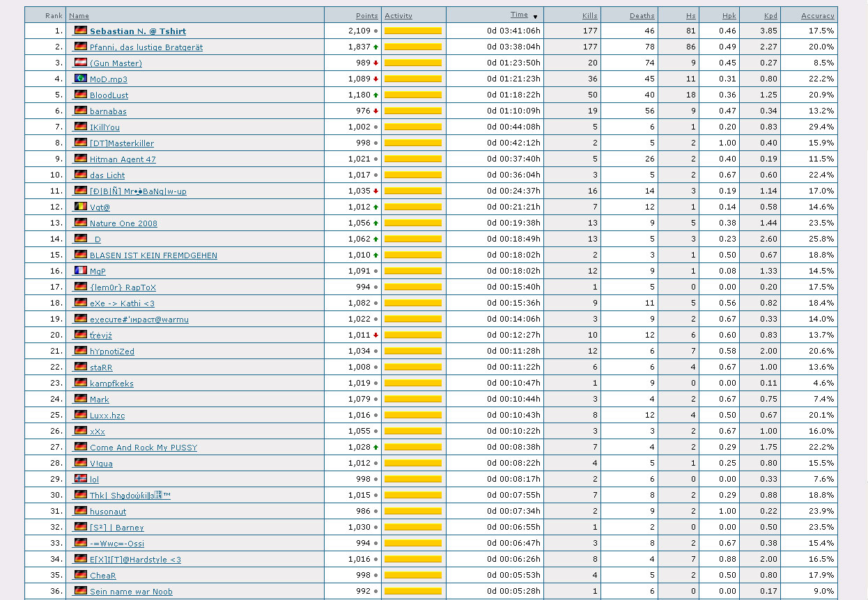This screenshot has width=868, height=600.
Task: Click the activity bar for IKillYou
Action: tap(412, 127)
